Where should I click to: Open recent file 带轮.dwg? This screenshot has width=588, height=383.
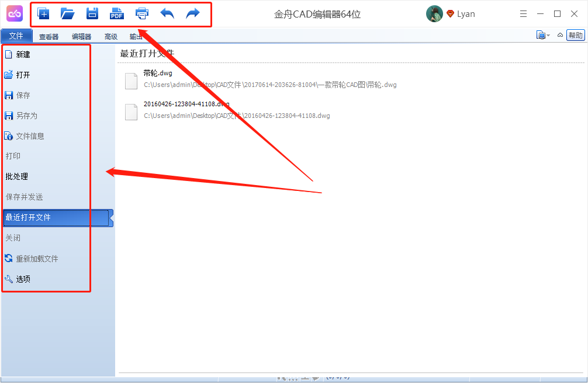158,73
